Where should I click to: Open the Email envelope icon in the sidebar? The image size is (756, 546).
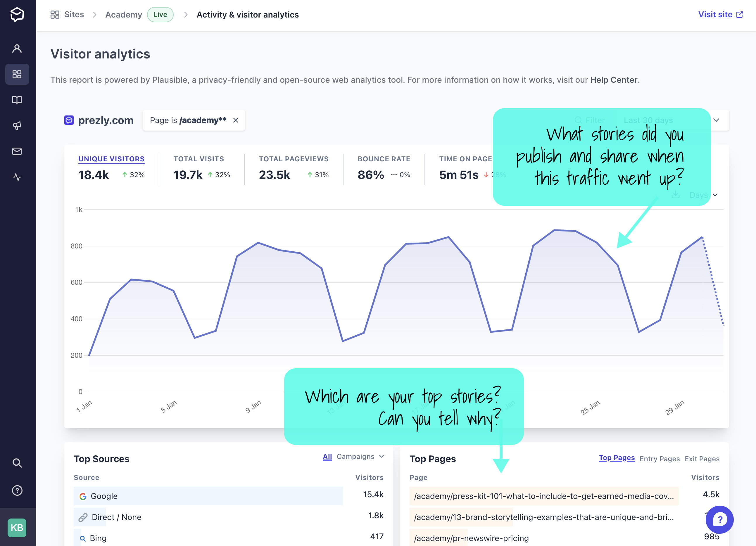pyautogui.click(x=17, y=151)
